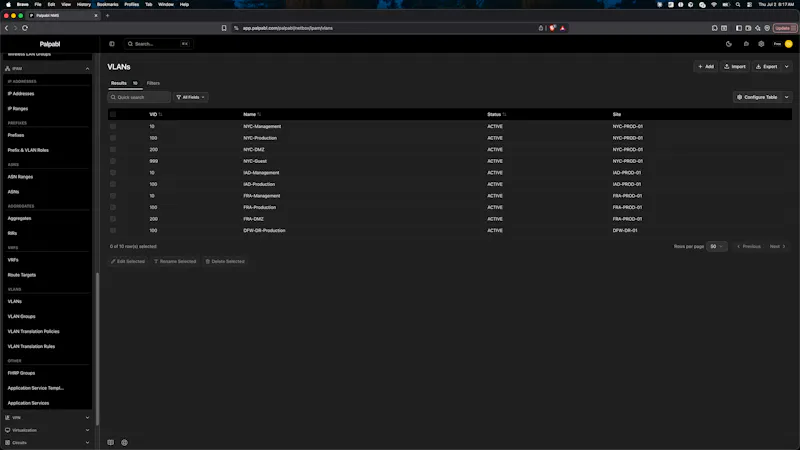Click the Add button
This screenshot has height=450, width=800.
706,66
